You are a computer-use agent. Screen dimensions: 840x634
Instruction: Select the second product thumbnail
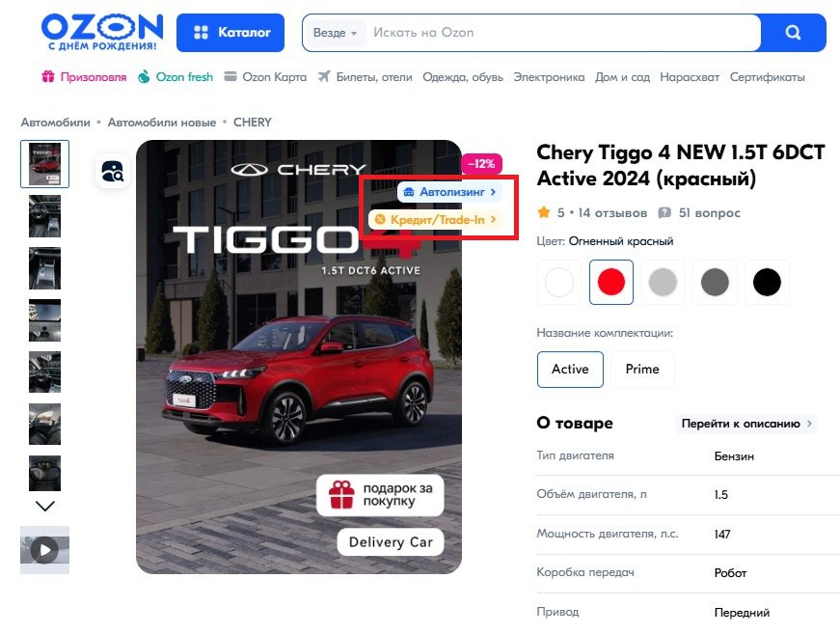45,216
